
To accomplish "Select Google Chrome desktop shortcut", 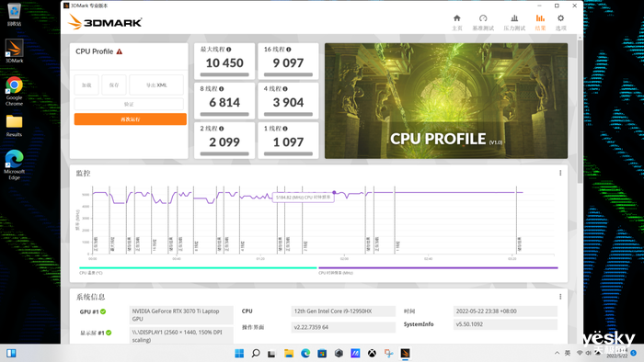I will point(14,91).
